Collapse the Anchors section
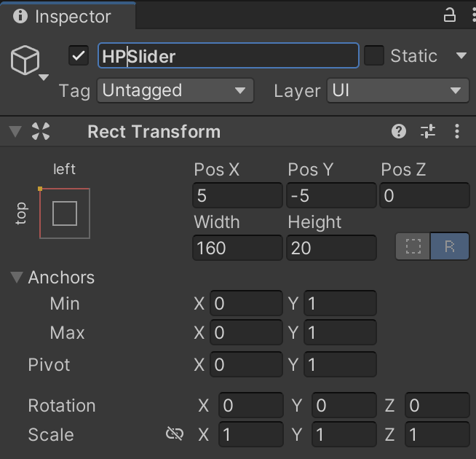Image resolution: width=476 pixels, height=459 pixels. (x=16, y=278)
